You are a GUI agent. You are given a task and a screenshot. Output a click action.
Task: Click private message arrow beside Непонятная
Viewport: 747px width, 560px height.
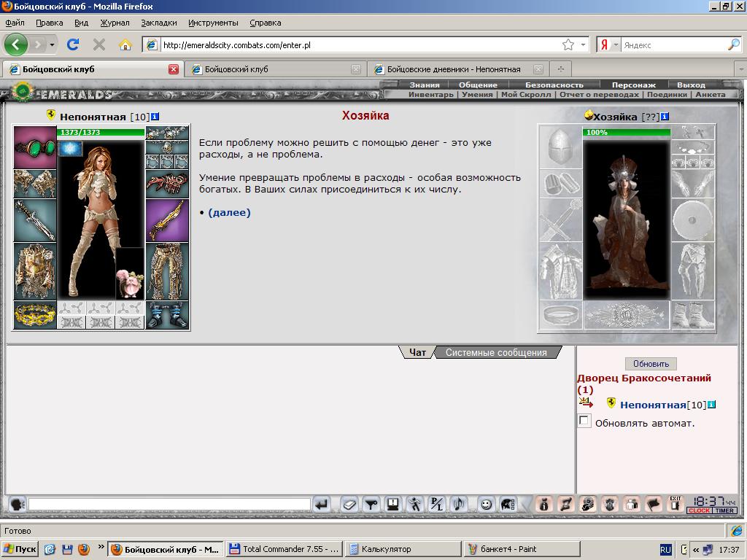click(586, 403)
